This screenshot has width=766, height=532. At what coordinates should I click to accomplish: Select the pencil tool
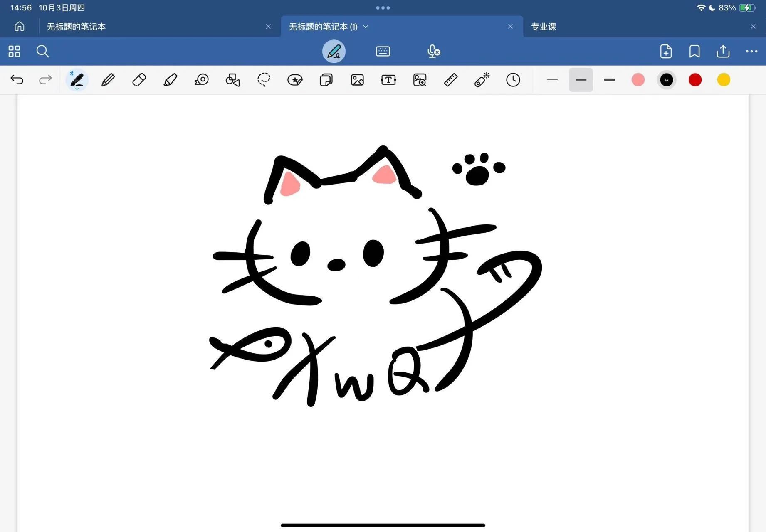pos(108,80)
